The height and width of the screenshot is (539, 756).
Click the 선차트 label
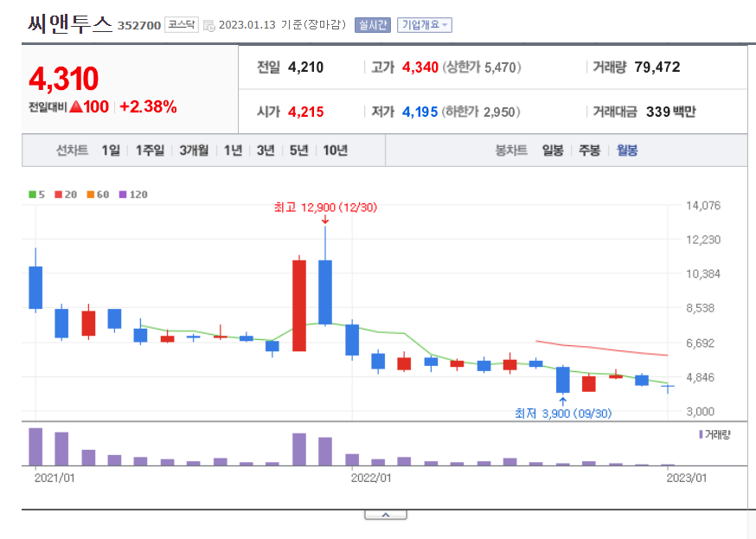[73, 151]
